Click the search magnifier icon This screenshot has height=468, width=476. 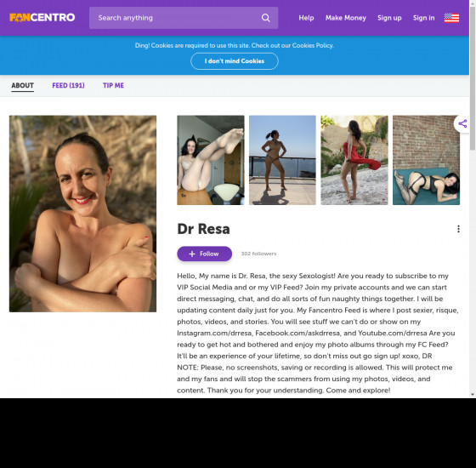coord(265,18)
